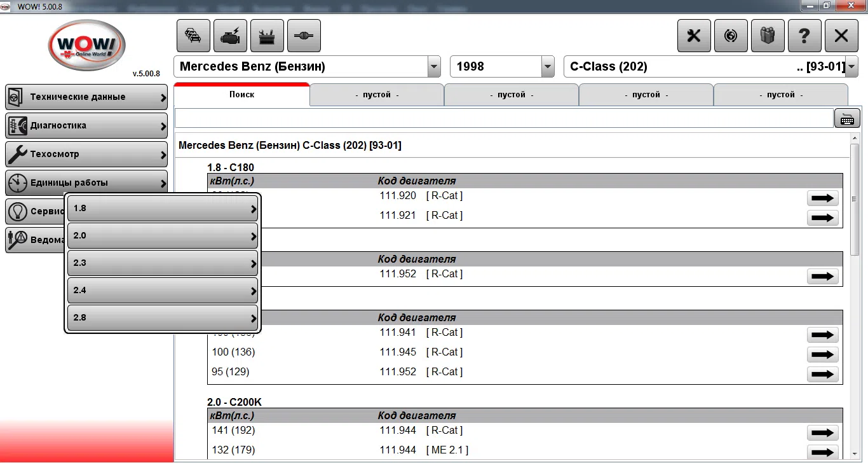Open the settings wrench icon

click(x=694, y=36)
